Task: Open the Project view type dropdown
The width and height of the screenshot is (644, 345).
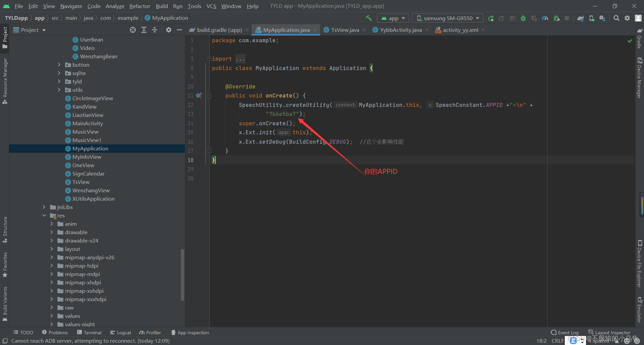Action: [x=30, y=30]
